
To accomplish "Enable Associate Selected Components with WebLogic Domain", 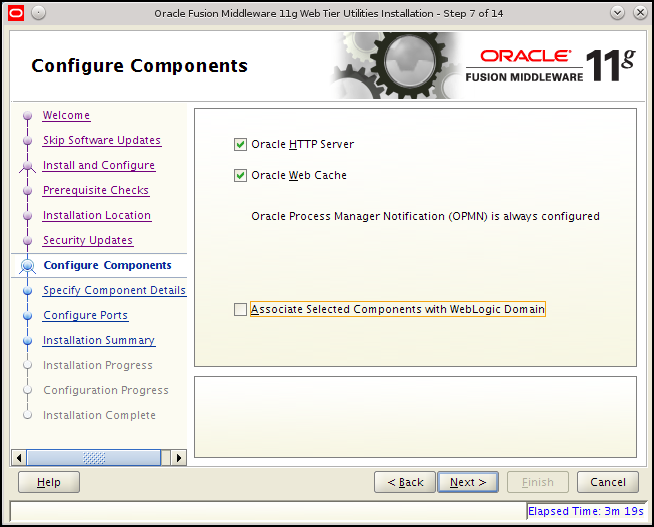I will pyautogui.click(x=240, y=309).
